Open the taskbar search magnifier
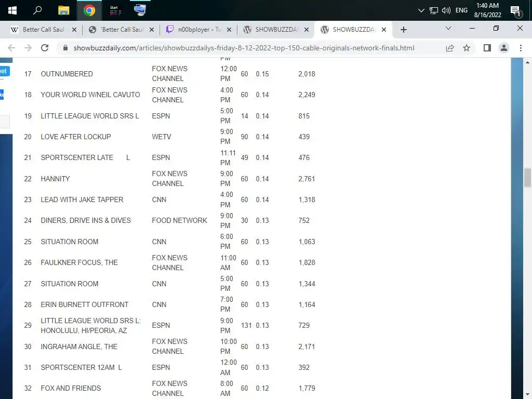532x399 pixels. [37, 10]
